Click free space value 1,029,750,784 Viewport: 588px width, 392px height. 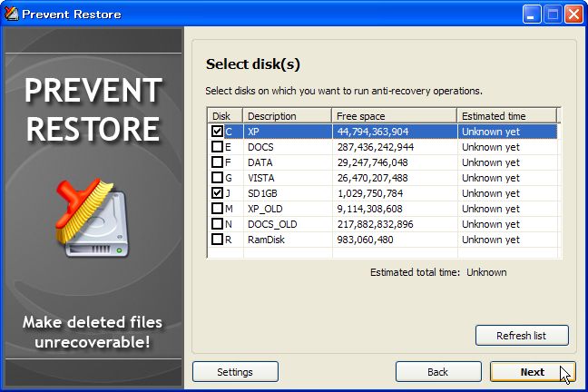(x=369, y=193)
